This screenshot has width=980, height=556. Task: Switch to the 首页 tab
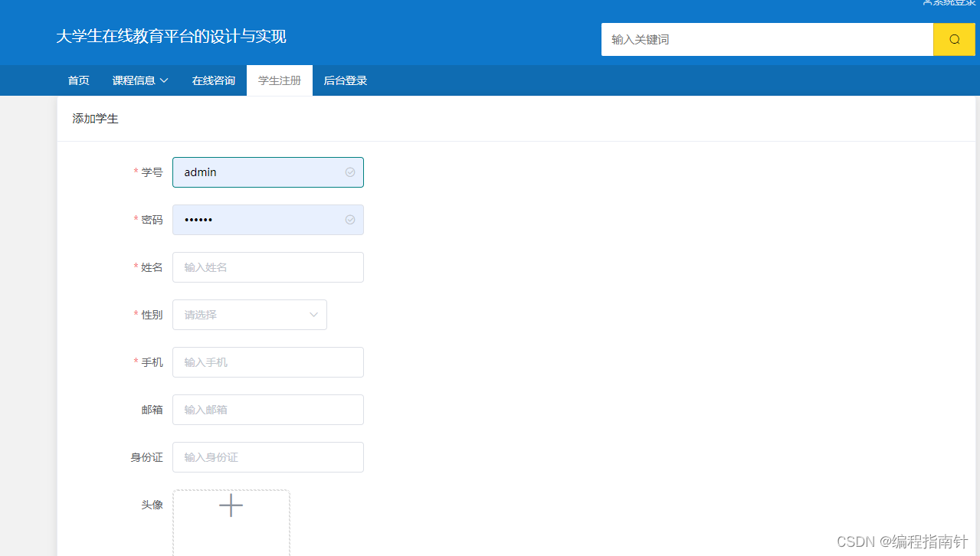(77, 80)
